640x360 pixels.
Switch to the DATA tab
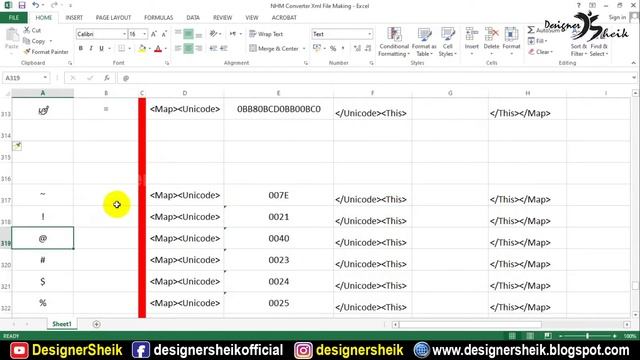193,18
